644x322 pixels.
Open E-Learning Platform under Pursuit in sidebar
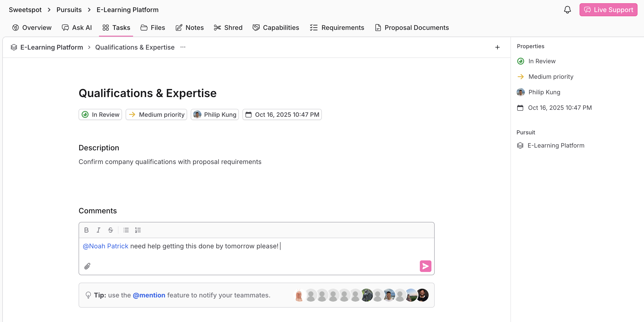[555, 145]
